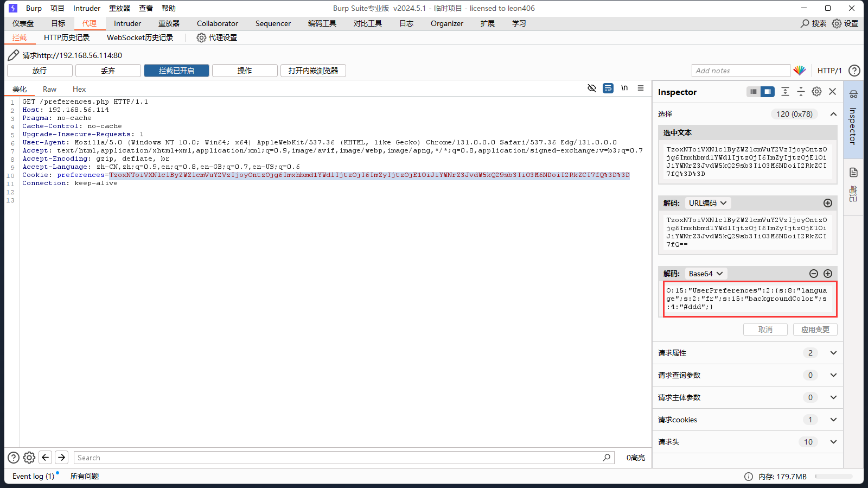Click the plus icon next to URL编码 decoder

coord(828,203)
